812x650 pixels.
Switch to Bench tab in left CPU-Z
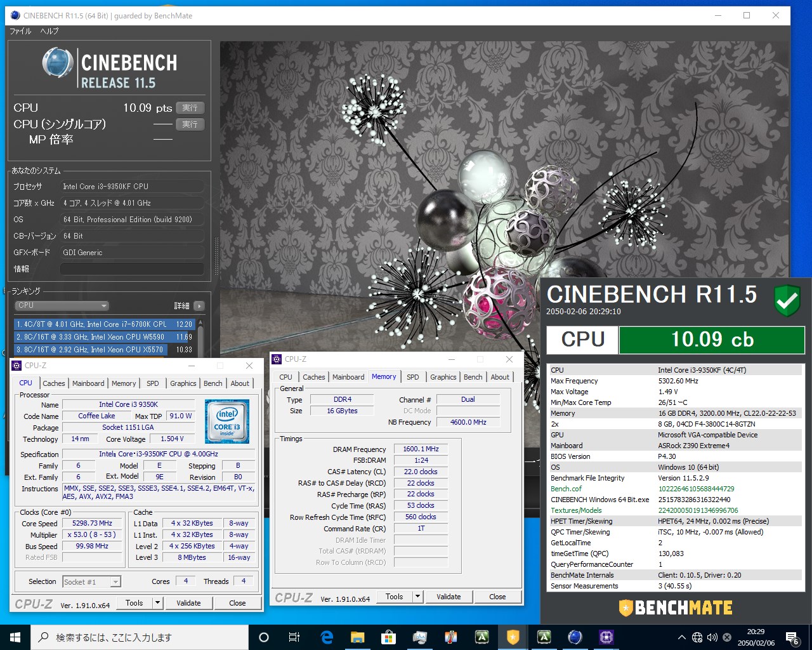[213, 383]
